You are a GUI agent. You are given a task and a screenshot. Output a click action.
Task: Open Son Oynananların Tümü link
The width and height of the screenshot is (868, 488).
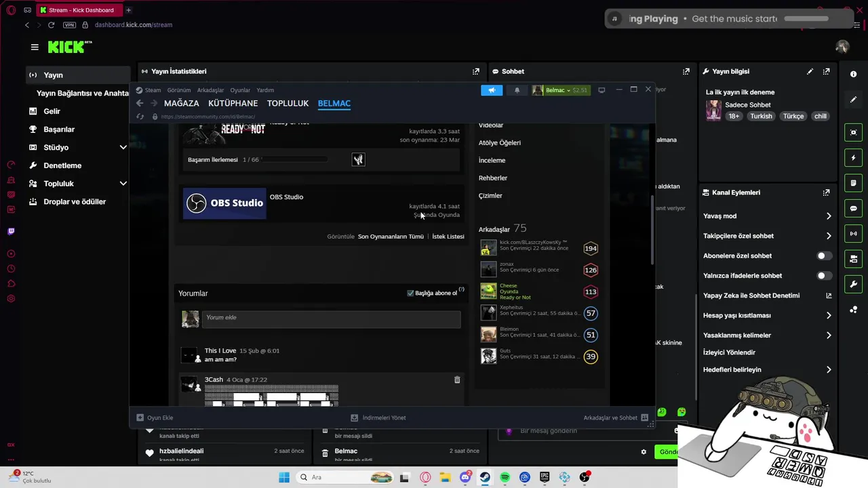[x=391, y=237]
